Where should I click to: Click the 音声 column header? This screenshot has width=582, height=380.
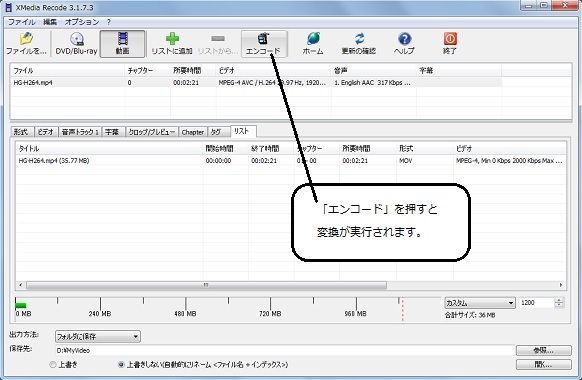pyautogui.click(x=374, y=71)
